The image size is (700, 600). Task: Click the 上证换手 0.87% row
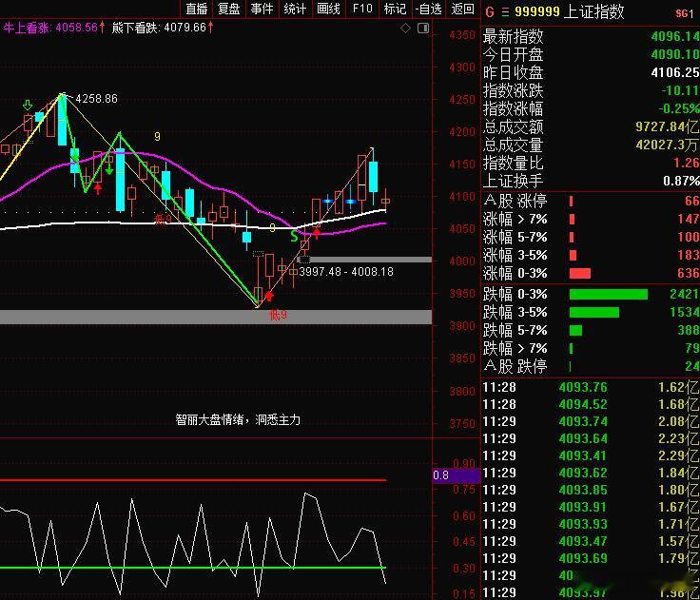(591, 181)
